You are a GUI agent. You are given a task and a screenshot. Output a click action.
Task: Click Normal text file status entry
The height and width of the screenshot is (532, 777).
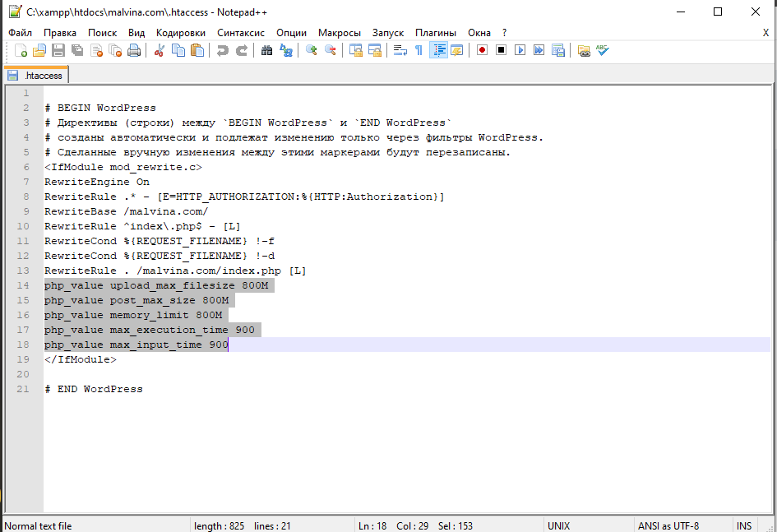(38, 525)
